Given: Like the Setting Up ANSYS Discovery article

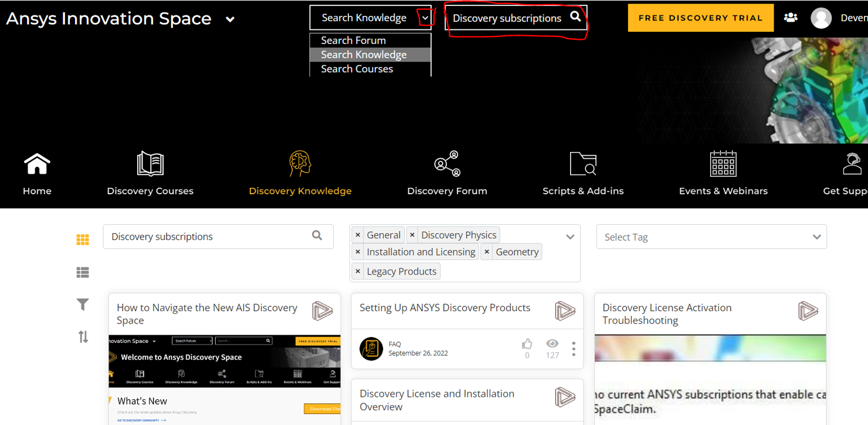Looking at the screenshot, I should coord(527,344).
